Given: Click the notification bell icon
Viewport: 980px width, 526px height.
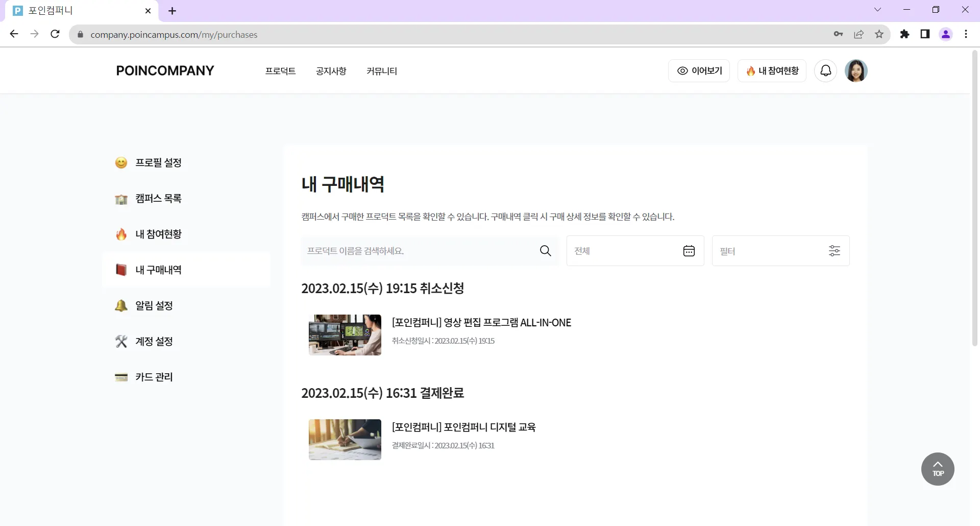Looking at the screenshot, I should pyautogui.click(x=825, y=70).
